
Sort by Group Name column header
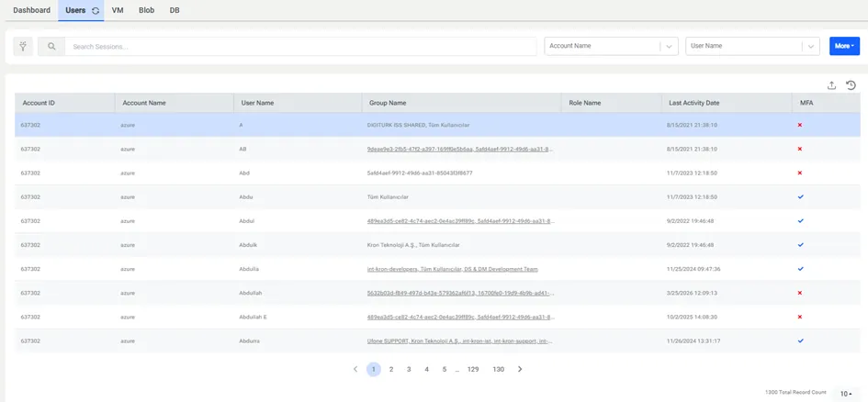click(462, 103)
